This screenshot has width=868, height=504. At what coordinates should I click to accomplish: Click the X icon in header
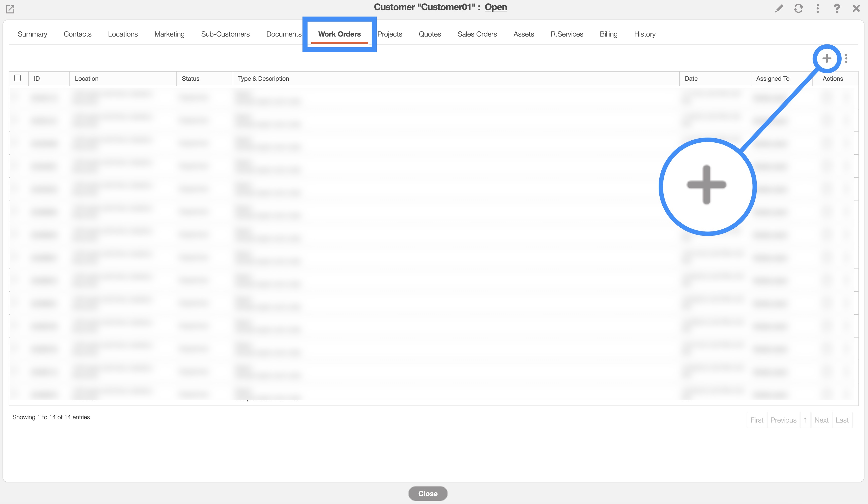point(856,8)
